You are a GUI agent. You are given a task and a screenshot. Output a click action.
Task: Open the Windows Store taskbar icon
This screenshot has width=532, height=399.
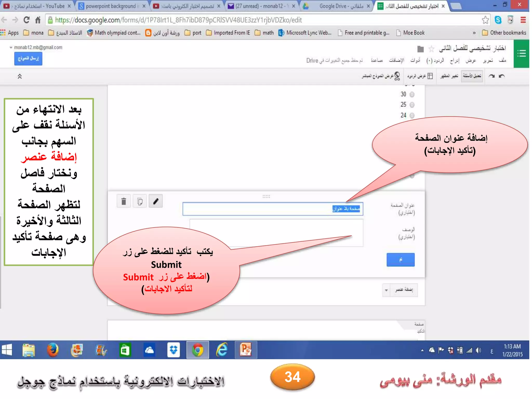tap(125, 350)
